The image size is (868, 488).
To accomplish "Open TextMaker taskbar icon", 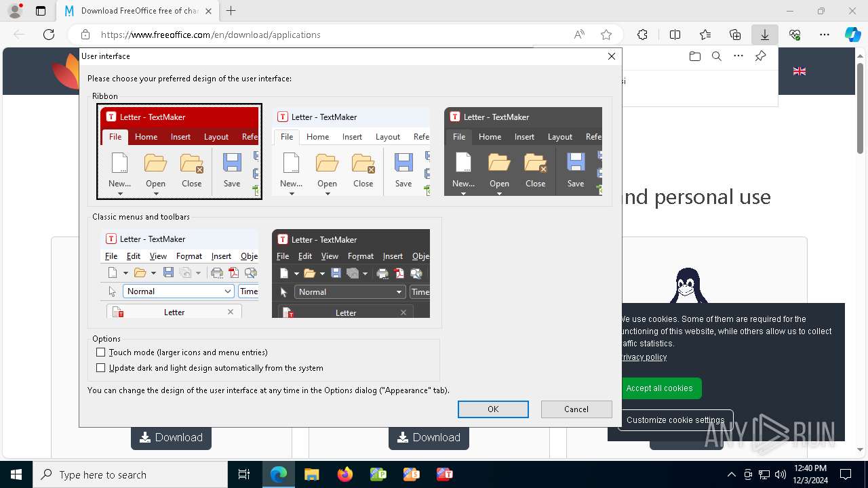I will tap(444, 474).
